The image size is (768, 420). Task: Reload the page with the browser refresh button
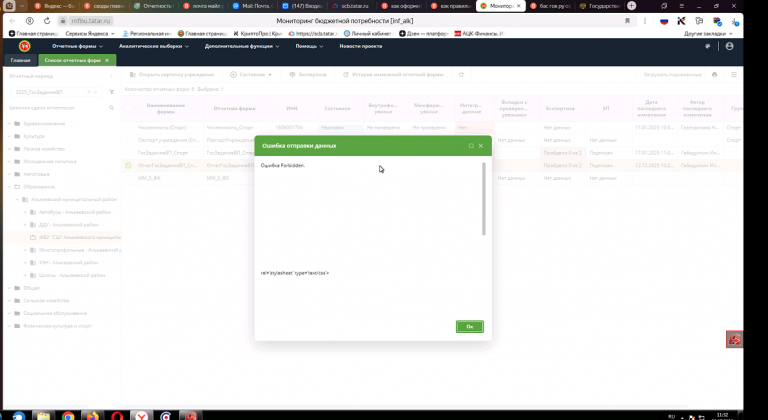pos(47,21)
